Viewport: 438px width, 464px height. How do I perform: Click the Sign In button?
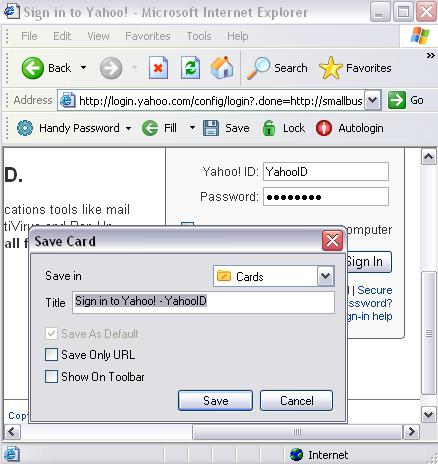[x=369, y=262]
